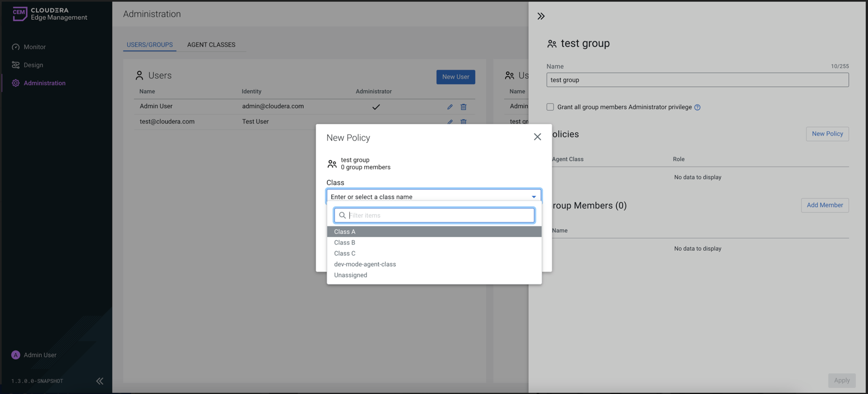This screenshot has width=868, height=394.
Task: Click the Admin User avatar icon
Action: (16, 355)
